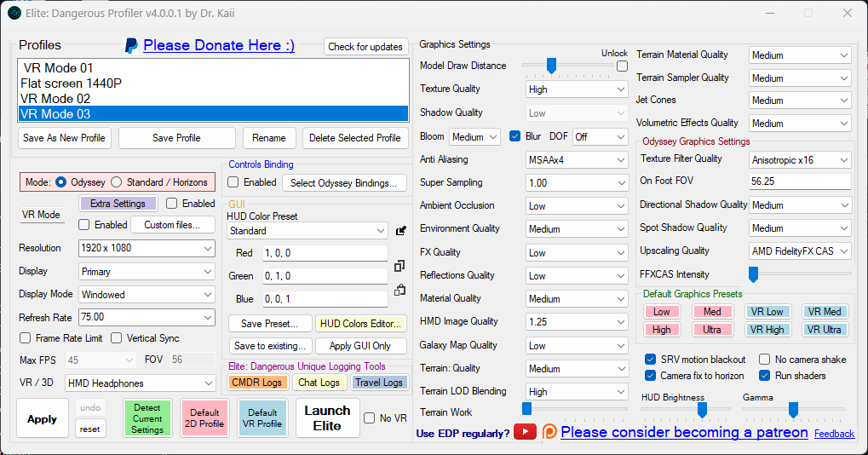Screen dimensions: 868x455
Task: Enable Frame Rate Limit
Action: pyautogui.click(x=25, y=338)
